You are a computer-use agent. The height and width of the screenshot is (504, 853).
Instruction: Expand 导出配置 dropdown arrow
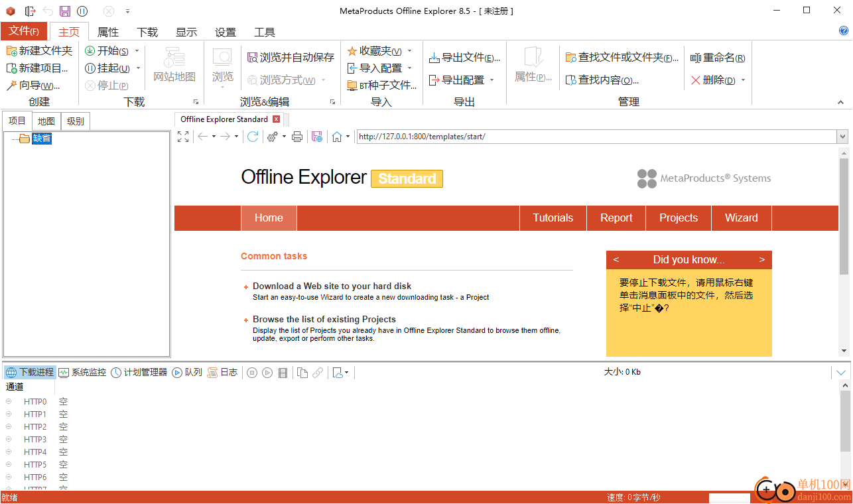tap(492, 80)
